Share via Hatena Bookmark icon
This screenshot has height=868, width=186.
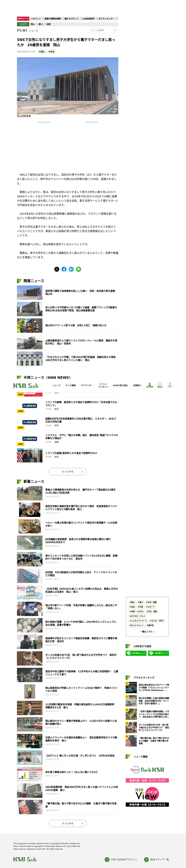click(71, 269)
